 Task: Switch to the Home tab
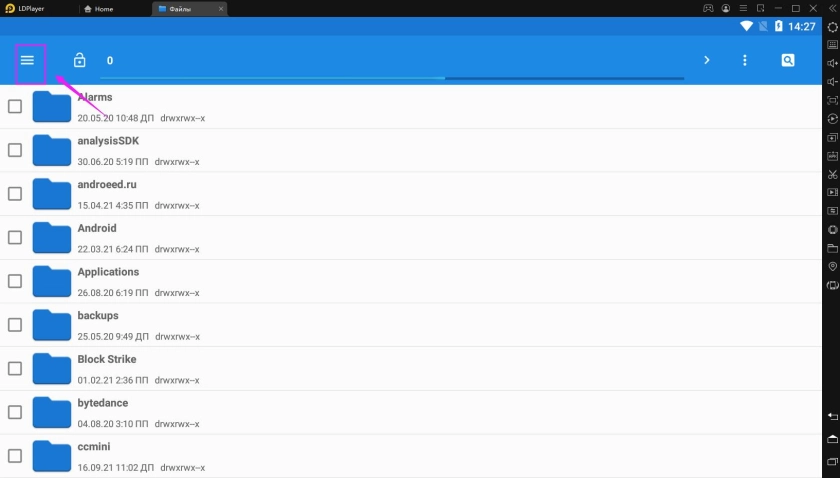[x=103, y=9]
